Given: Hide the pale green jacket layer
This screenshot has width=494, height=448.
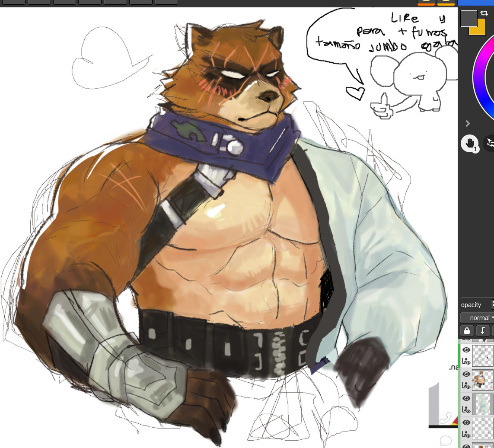Looking at the screenshot, I should (x=466, y=398).
